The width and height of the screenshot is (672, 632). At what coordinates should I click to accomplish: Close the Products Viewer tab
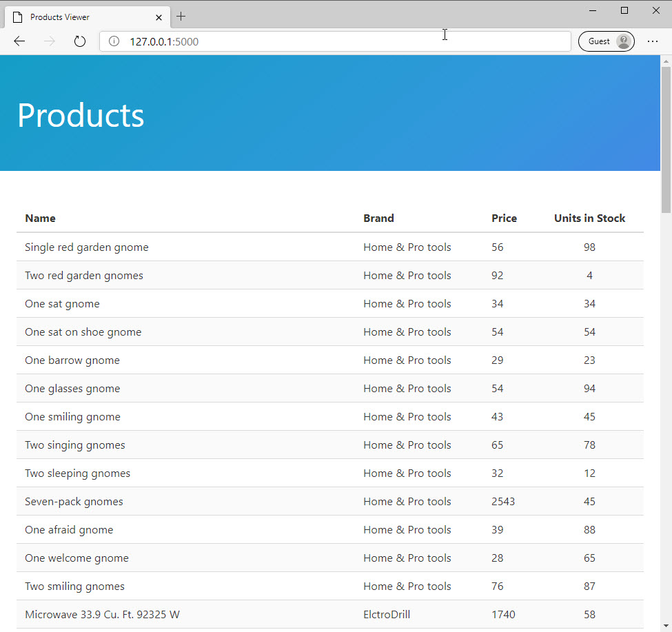159,17
